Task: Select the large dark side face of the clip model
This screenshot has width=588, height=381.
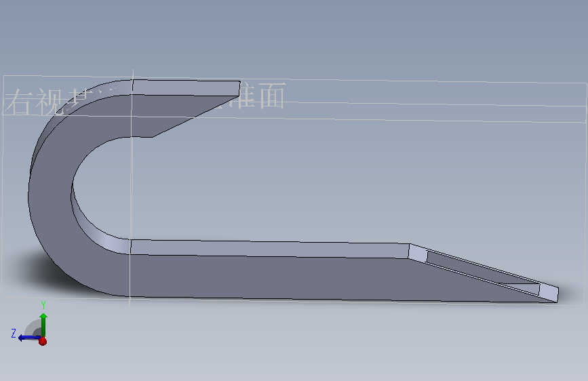Action: click(x=262, y=279)
